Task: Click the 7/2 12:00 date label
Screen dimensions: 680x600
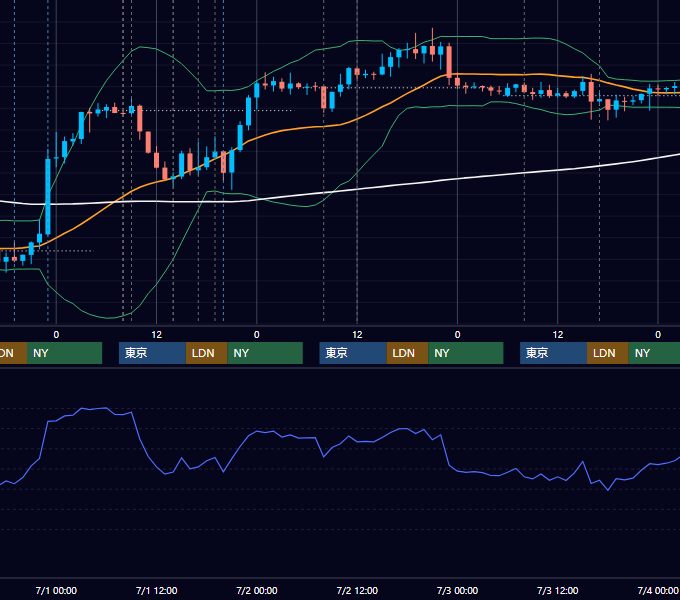Action: [x=357, y=590]
